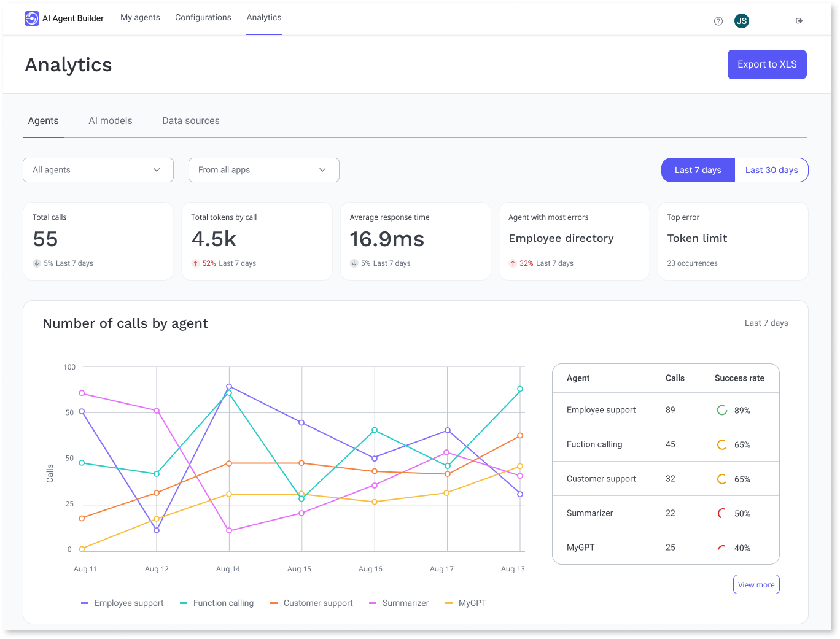
Task: Click the MyGPT red success rate indicator
Action: (721, 547)
